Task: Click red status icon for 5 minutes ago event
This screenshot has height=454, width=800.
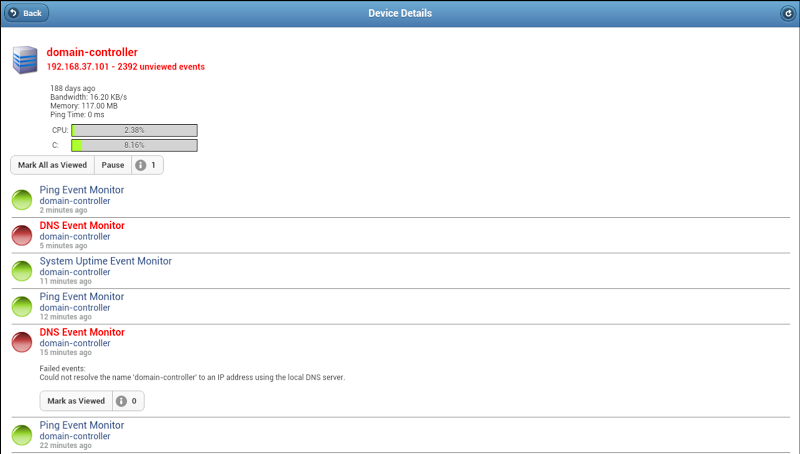Action: (x=22, y=236)
